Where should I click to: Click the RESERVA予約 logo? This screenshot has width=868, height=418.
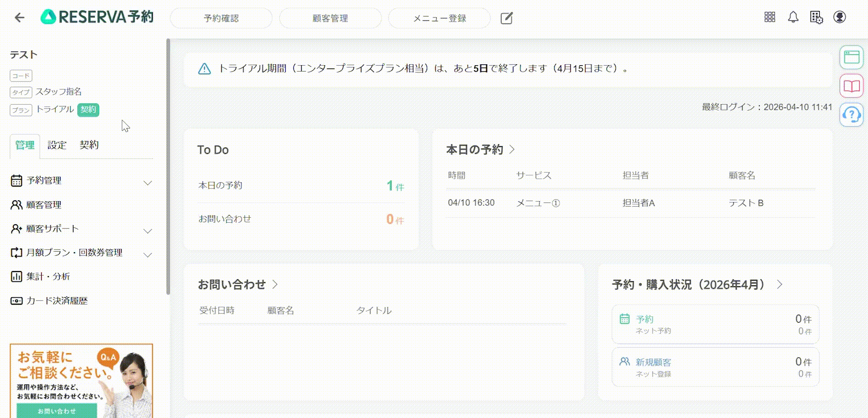click(97, 17)
